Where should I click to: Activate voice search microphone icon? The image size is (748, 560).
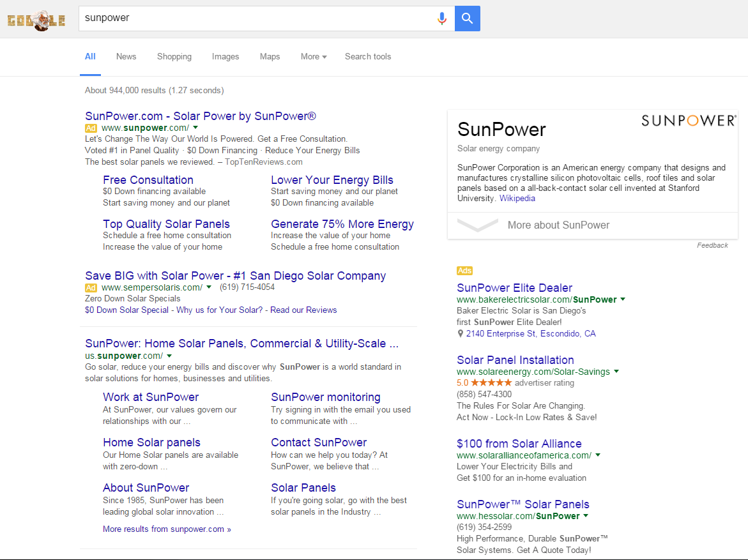(x=442, y=19)
